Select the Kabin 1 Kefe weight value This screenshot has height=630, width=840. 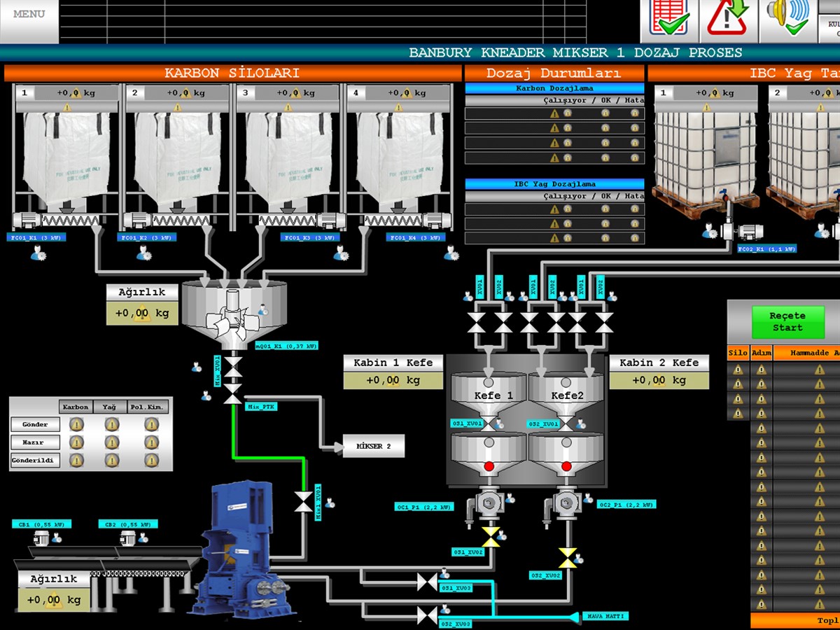pyautogui.click(x=393, y=381)
